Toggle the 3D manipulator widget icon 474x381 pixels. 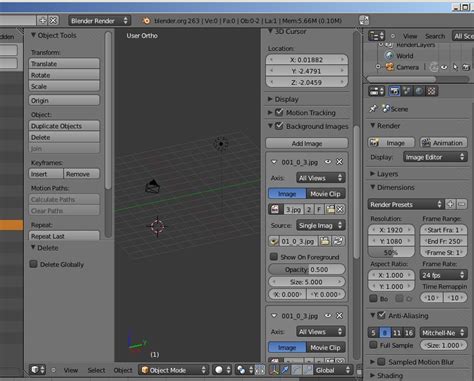[274, 370]
